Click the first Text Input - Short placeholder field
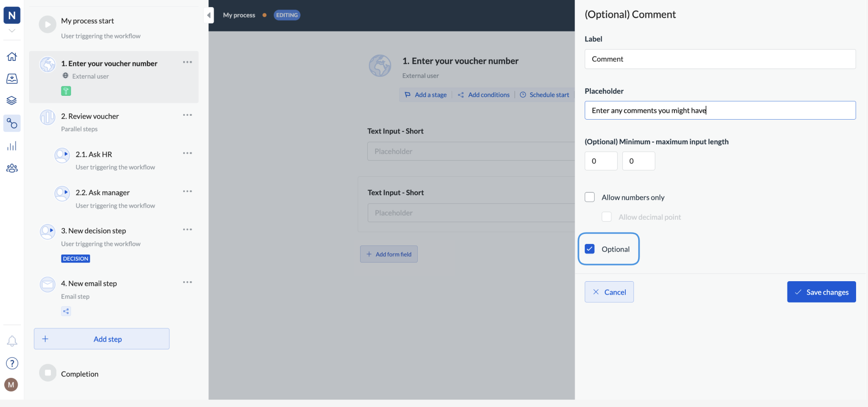 click(x=471, y=151)
